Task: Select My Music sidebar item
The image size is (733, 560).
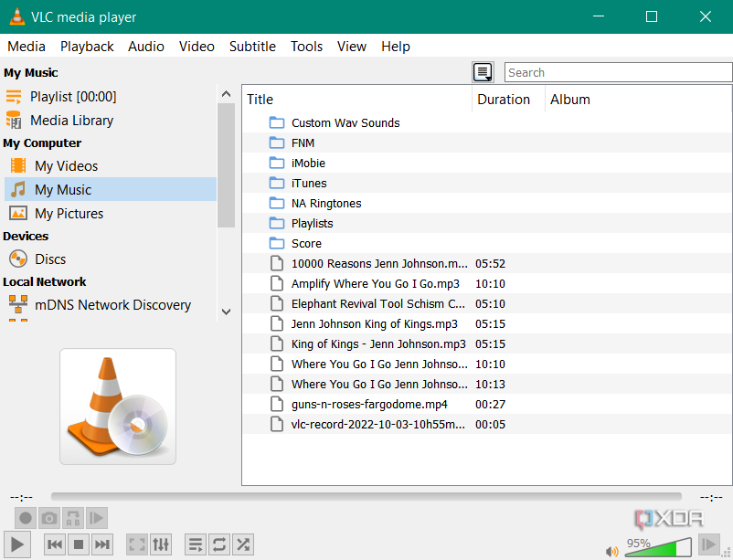Action: coord(111,189)
